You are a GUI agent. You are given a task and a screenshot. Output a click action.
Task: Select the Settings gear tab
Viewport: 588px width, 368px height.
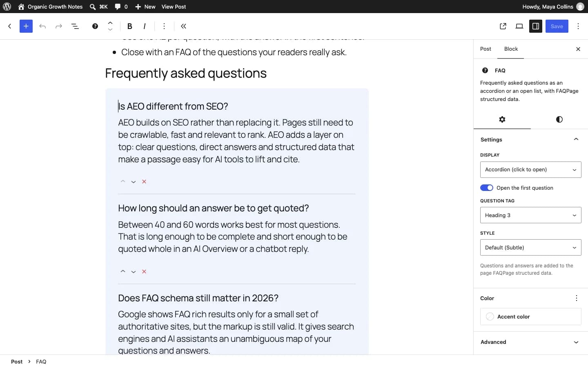click(x=502, y=119)
